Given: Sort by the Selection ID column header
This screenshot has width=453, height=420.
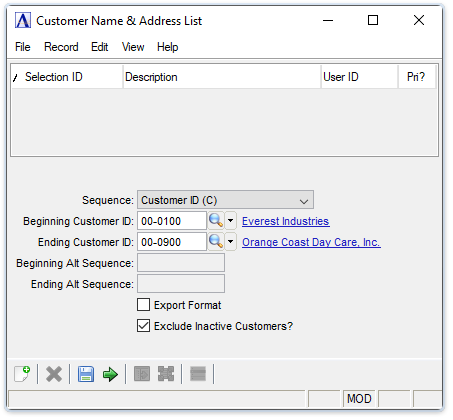Looking at the screenshot, I should pyautogui.click(x=67, y=77).
